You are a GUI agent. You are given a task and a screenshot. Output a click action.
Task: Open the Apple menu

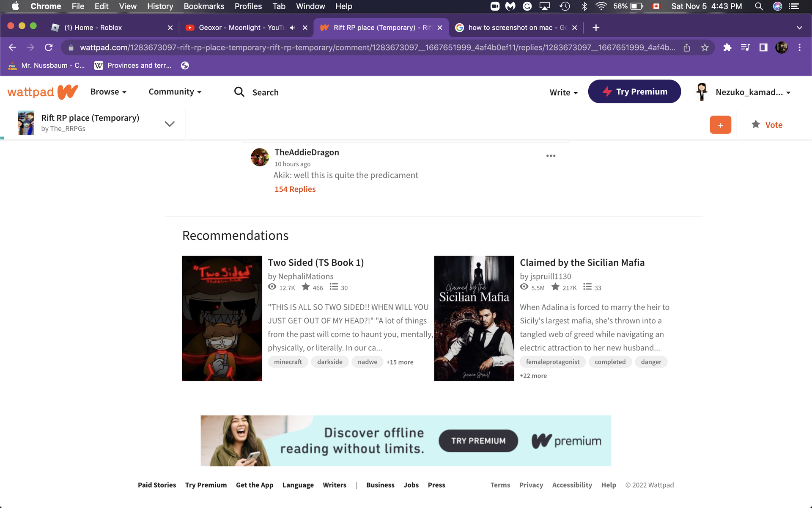[15, 6]
